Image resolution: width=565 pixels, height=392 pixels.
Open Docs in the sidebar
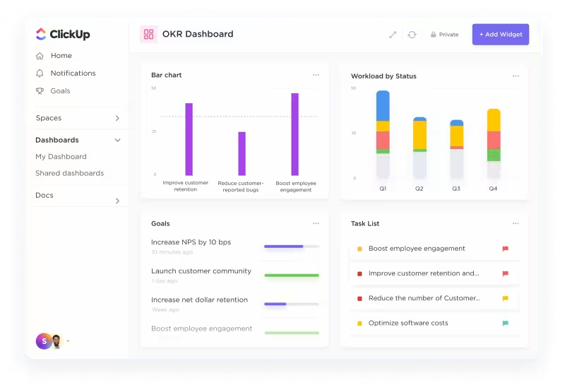(x=44, y=195)
